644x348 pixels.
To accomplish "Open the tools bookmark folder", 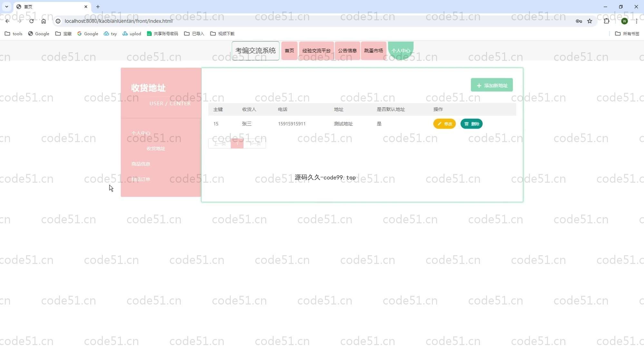I will (14, 34).
